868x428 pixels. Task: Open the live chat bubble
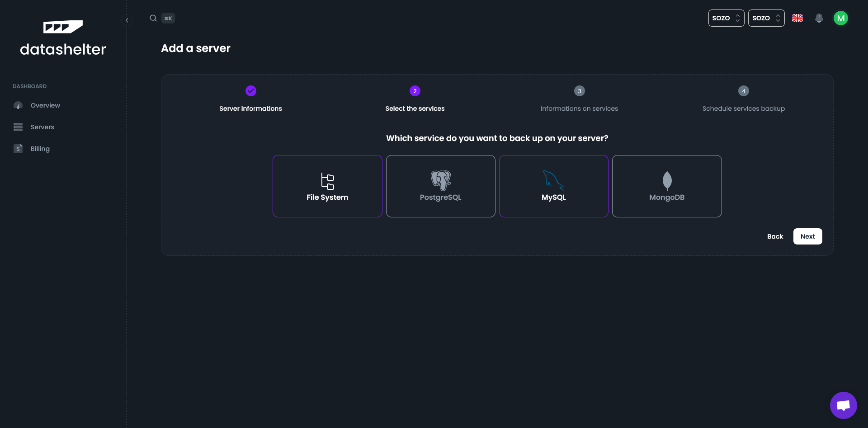coord(843,405)
